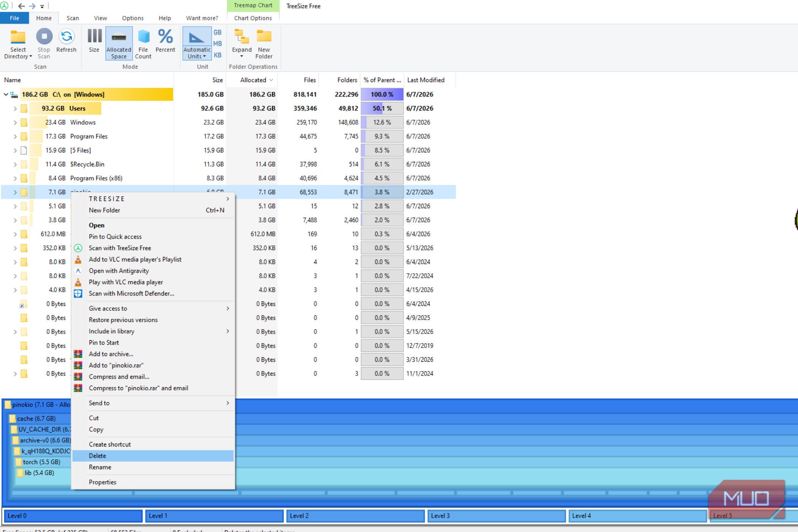Switch to the Options ribbon tab
Screen dimensions: 798x532
coord(133,18)
